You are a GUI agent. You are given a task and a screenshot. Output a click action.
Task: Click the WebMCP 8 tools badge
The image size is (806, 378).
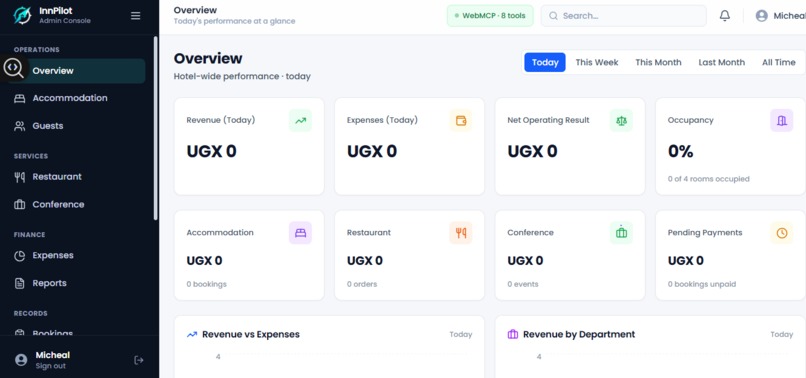[x=490, y=16]
